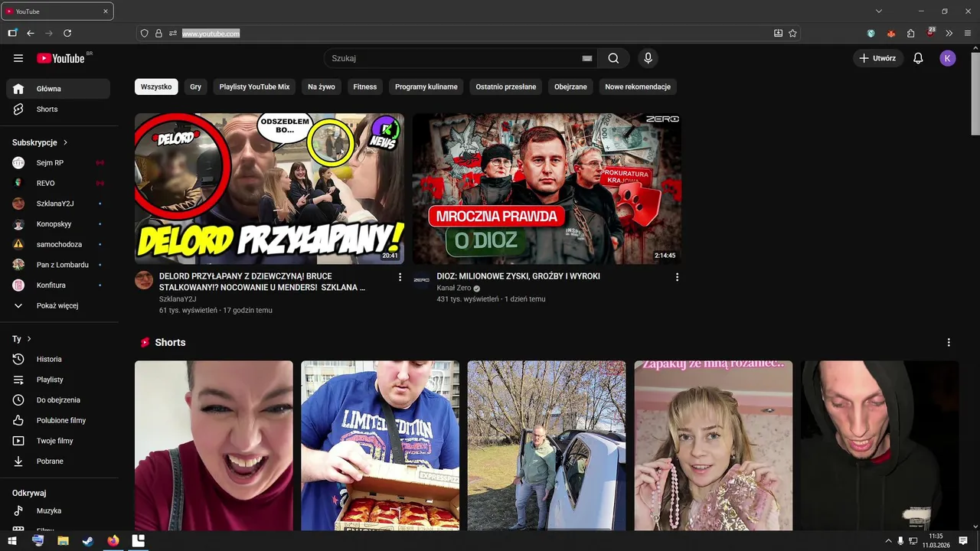Screen dimensions: 980x551
Task: Select the Playlisty YouTube Mix chip
Action: coord(254,86)
